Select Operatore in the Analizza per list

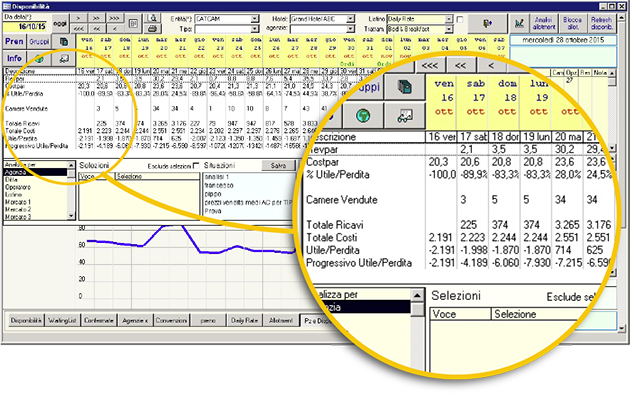tap(36, 187)
